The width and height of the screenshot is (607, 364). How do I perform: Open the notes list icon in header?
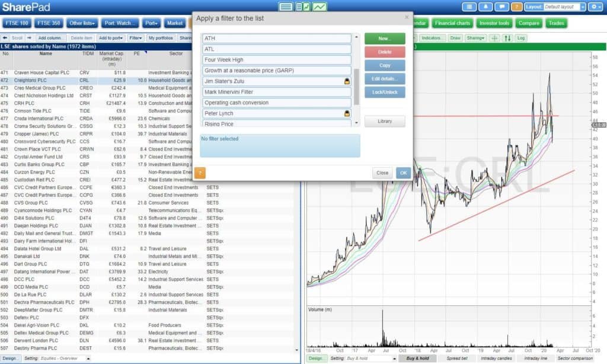469,7
